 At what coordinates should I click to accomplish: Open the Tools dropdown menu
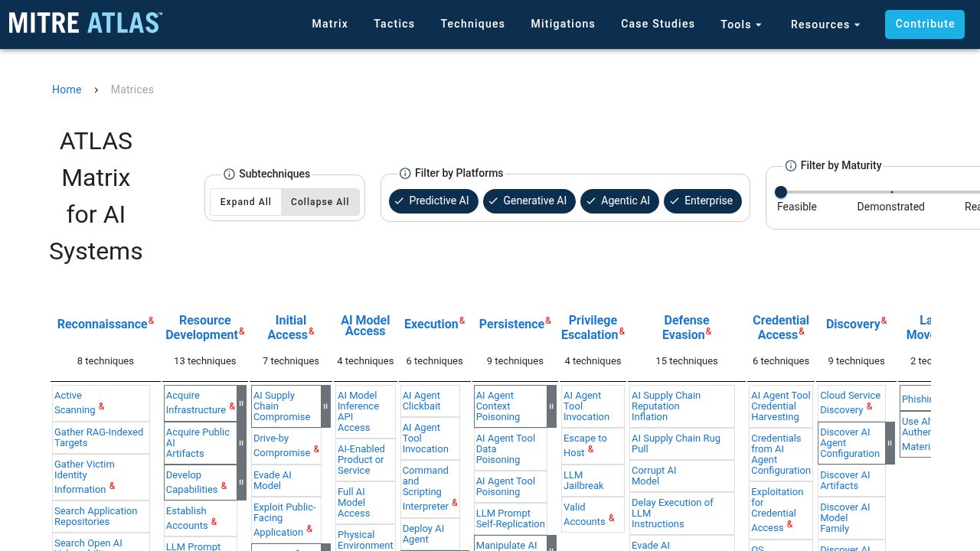tap(741, 24)
